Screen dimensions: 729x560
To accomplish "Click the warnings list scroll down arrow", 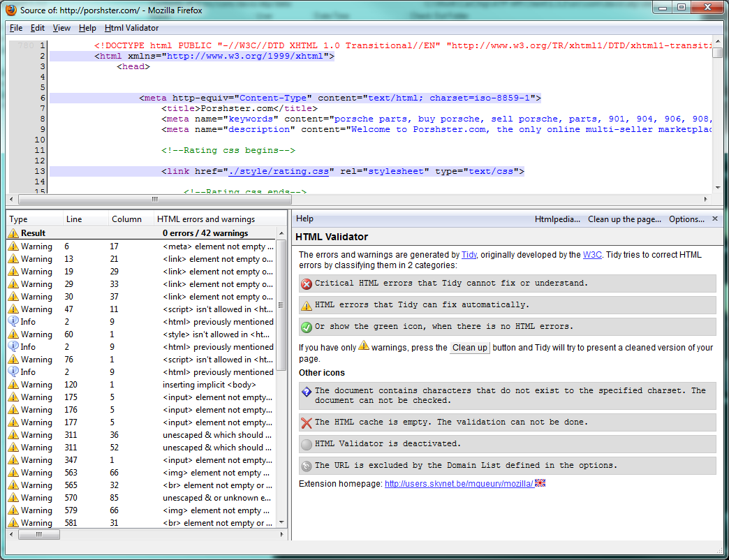I will pyautogui.click(x=281, y=522).
